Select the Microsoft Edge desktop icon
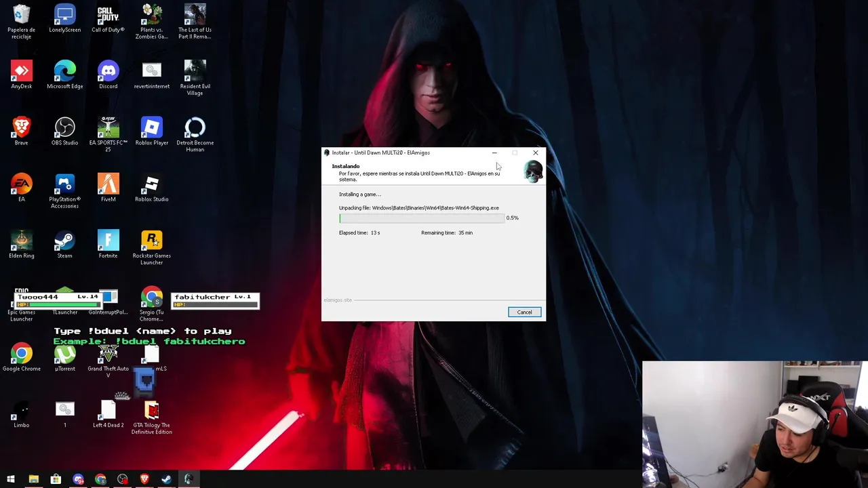This screenshot has width=868, height=488. [65, 75]
